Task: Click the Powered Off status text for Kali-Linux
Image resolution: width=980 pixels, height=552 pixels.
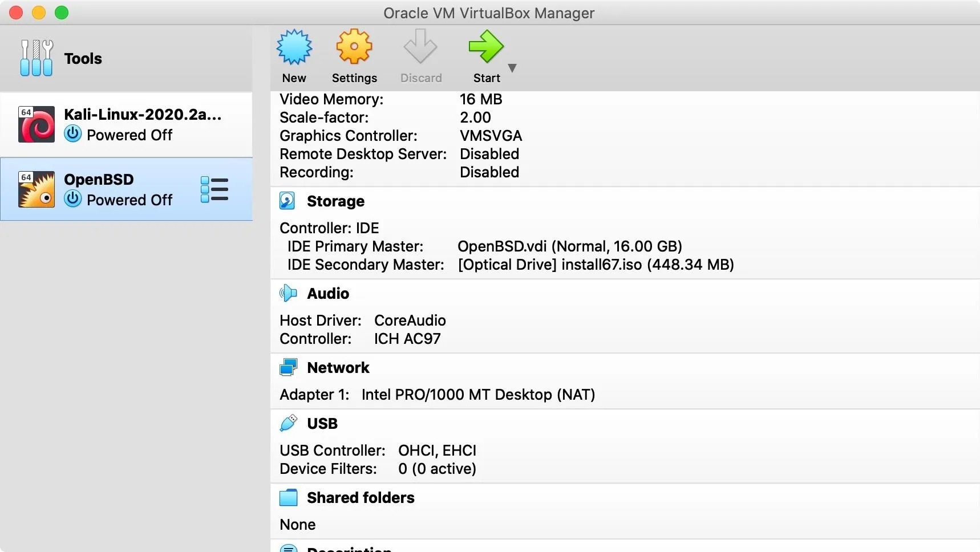Action: pyautogui.click(x=129, y=135)
